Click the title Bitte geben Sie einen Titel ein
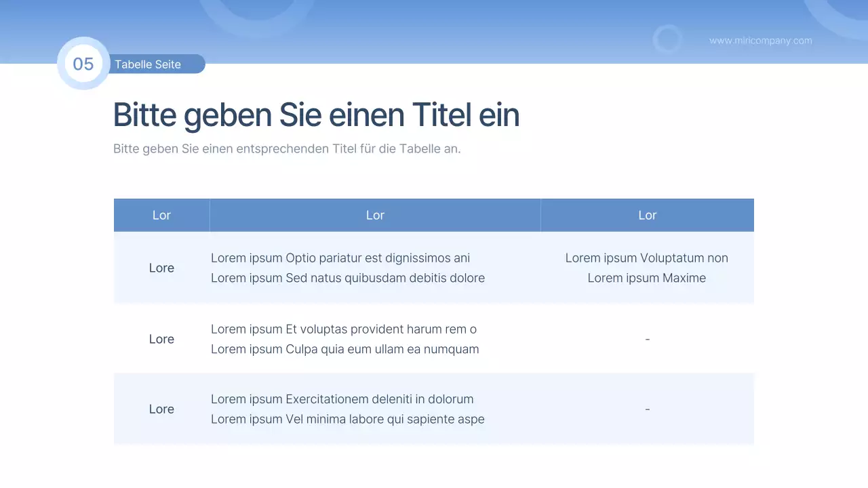This screenshot has height=488, width=868. point(316,115)
